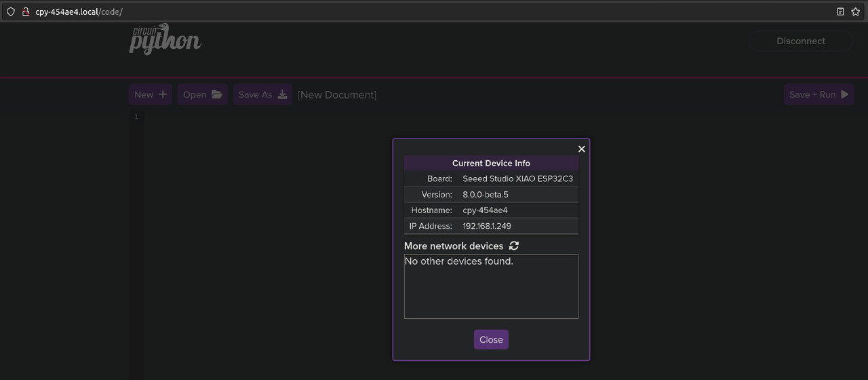Click the Current Device Info header
868x380 pixels.
point(491,163)
